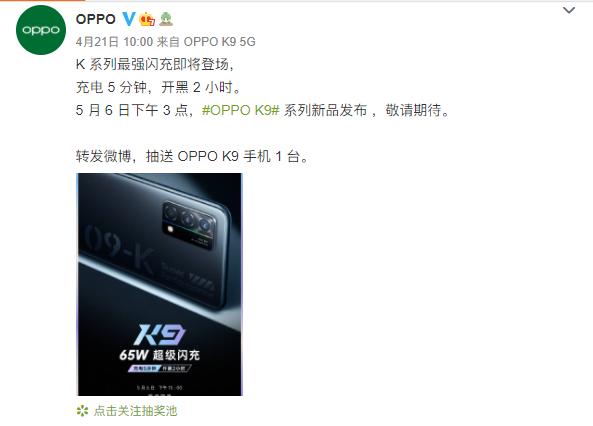593x426 pixels.
Task: Click the K 系列最强闪充即将登场 text line
Action: click(x=155, y=64)
